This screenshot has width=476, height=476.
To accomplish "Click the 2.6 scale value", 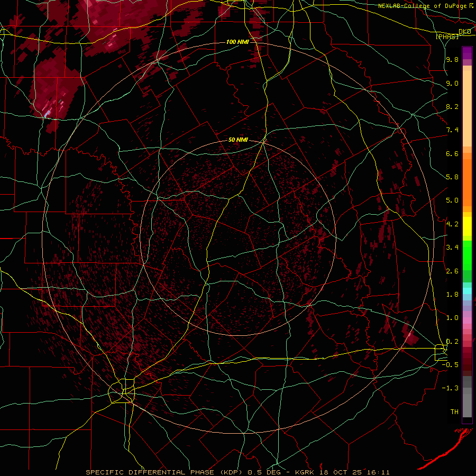I will [x=452, y=271].
